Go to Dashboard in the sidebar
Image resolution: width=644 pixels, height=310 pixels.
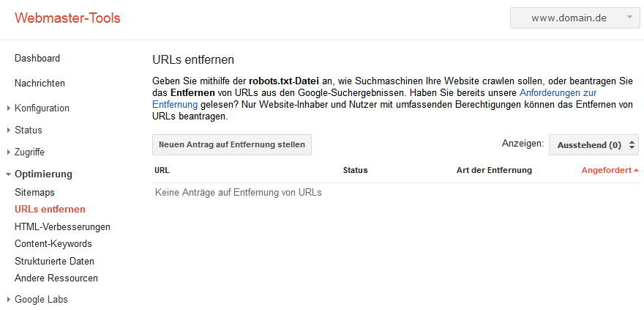(x=37, y=58)
